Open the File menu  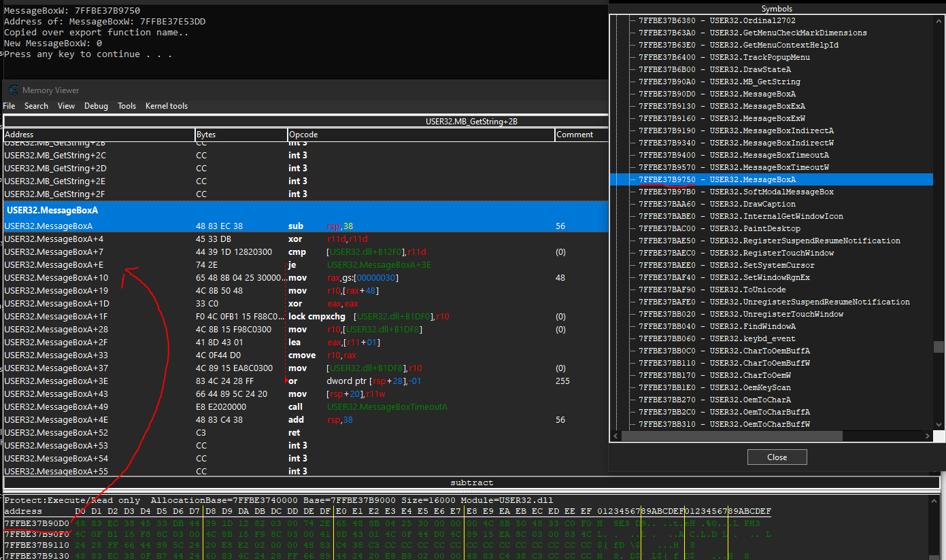point(9,106)
